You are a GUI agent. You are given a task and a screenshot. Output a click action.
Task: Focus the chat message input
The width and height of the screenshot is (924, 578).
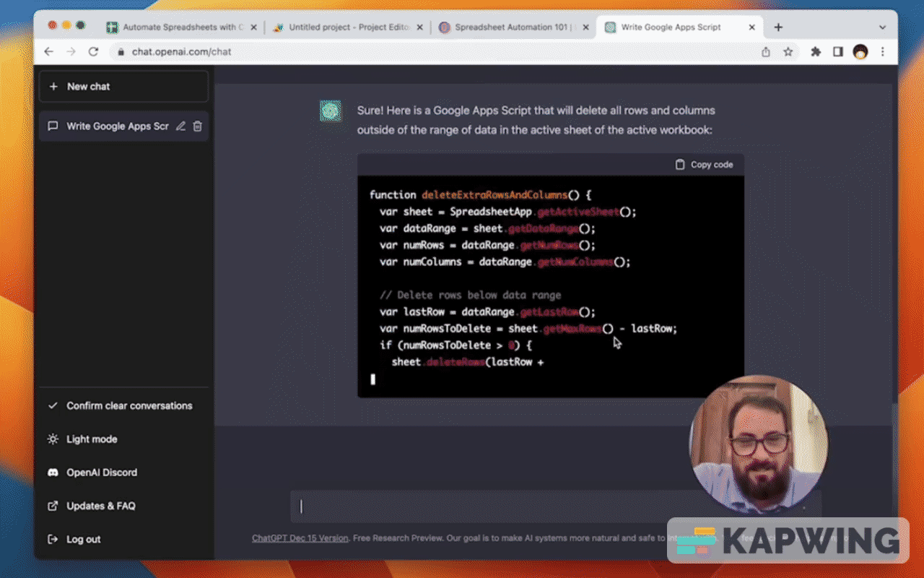click(x=555, y=506)
